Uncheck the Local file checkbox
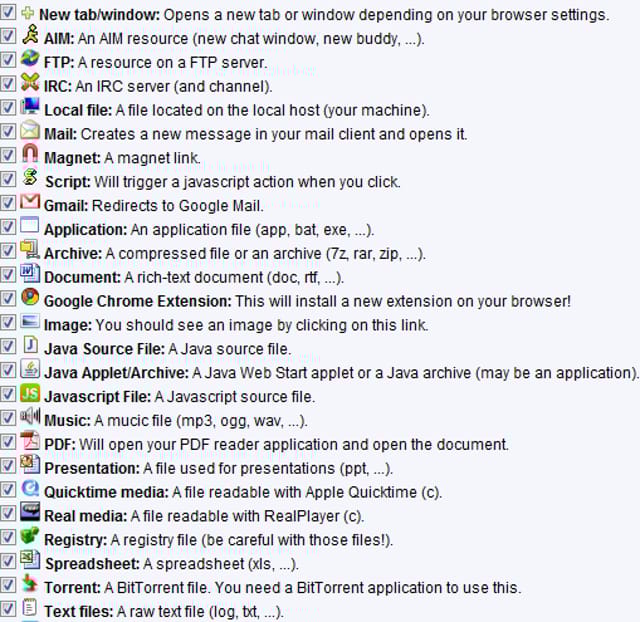Image resolution: width=640 pixels, height=622 pixels. pyautogui.click(x=8, y=107)
